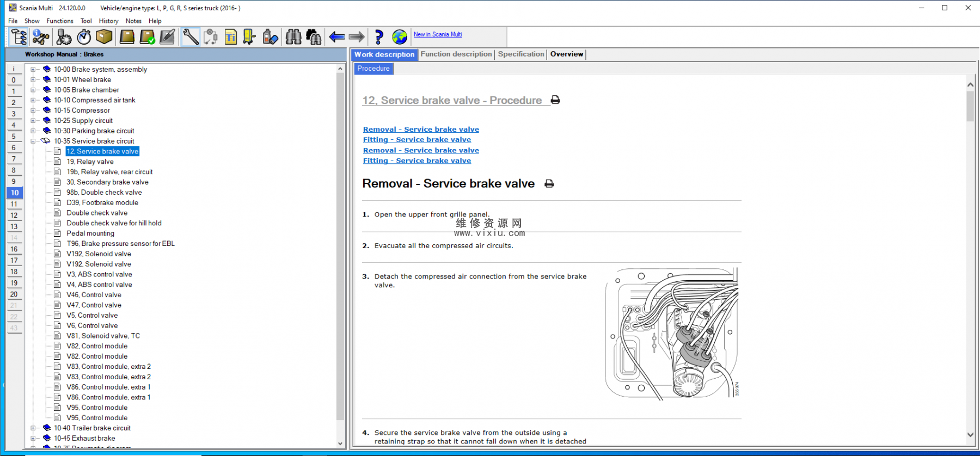Open the History menu
Screen dimensions: 980x456
click(109, 21)
